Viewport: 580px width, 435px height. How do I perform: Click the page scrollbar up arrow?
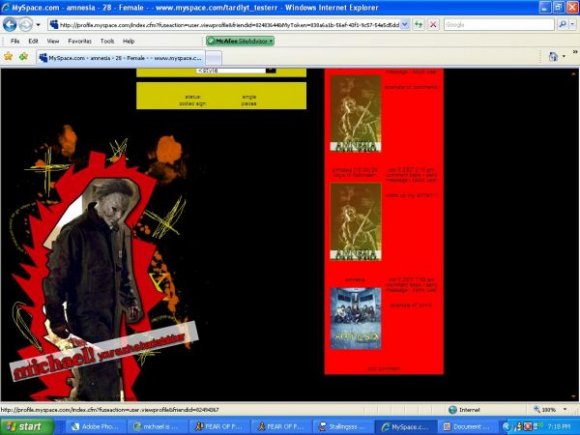574,73
